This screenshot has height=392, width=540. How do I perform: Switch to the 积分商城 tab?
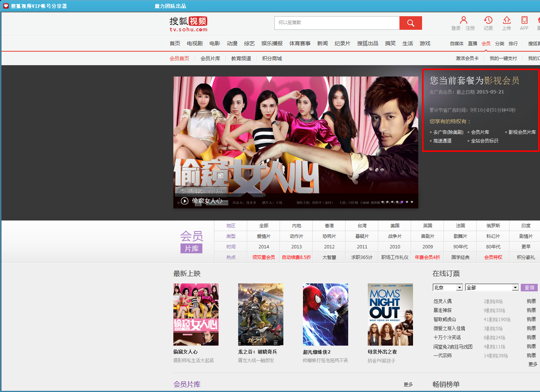[272, 58]
